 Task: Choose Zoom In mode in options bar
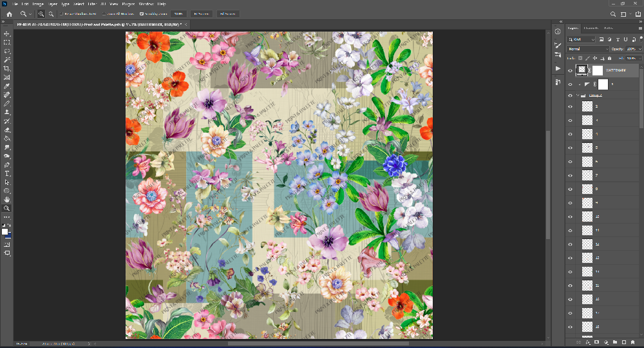point(41,14)
